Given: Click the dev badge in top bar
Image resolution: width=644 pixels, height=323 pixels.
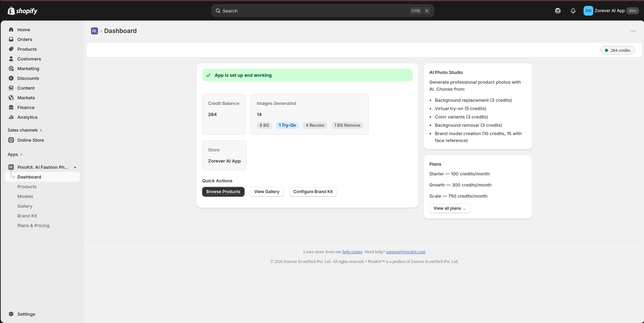Looking at the screenshot, I should pyautogui.click(x=633, y=11).
